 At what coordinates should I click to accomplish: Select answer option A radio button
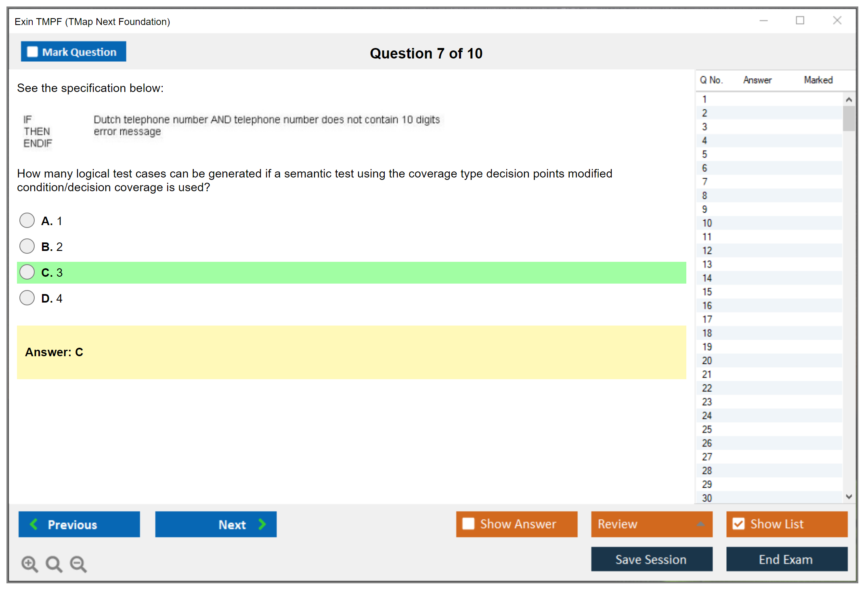pyautogui.click(x=27, y=220)
